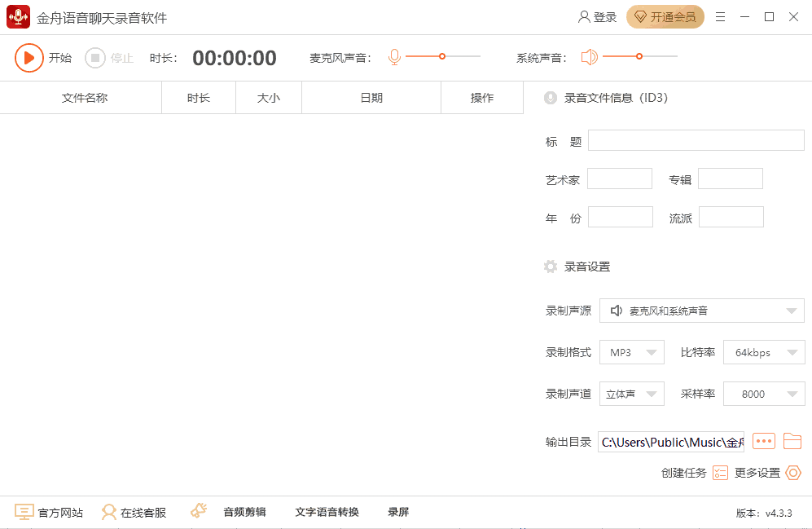Image resolution: width=812 pixels, height=529 pixels.
Task: Click the 标题 title input field
Action: pos(696,139)
